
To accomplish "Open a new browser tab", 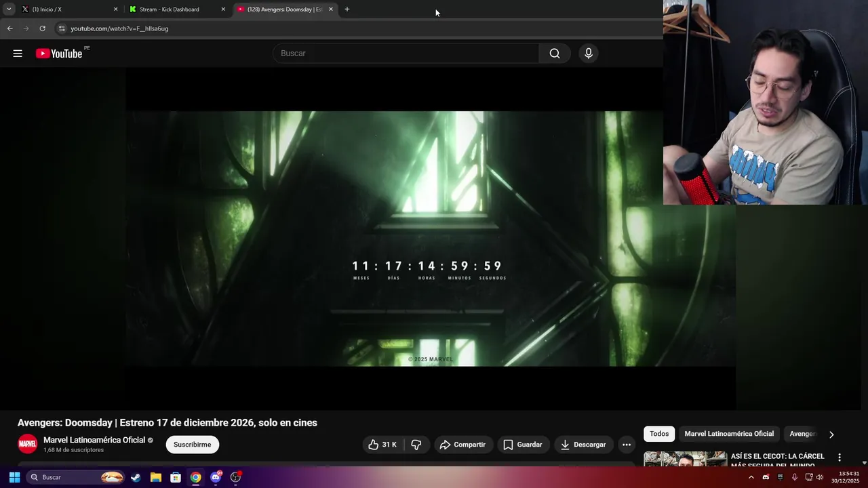I will 347,9.
